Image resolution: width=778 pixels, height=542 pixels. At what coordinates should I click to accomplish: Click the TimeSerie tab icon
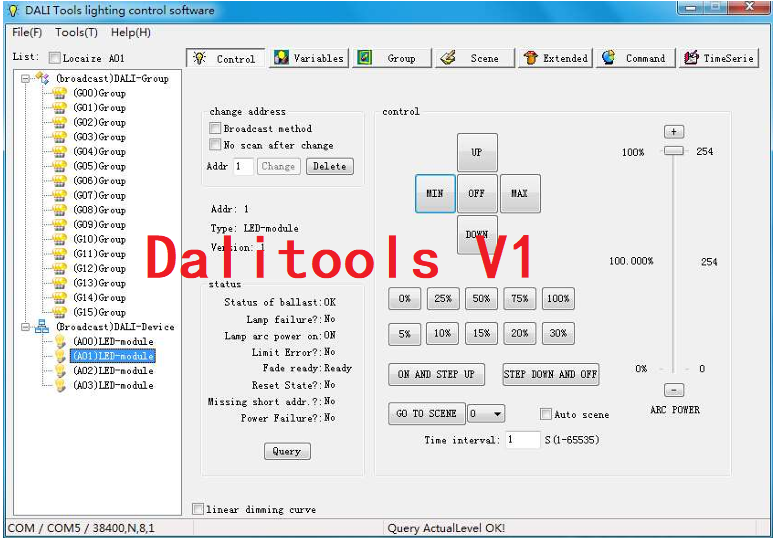point(691,58)
